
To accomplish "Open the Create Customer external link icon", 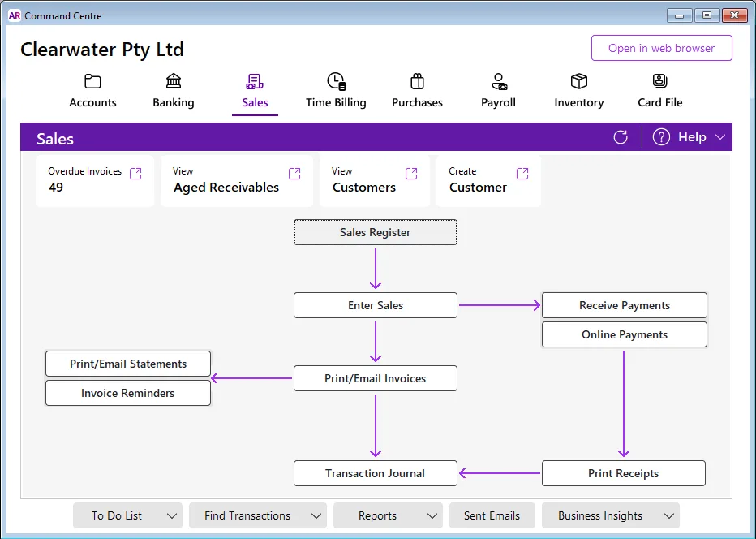I will tap(522, 173).
